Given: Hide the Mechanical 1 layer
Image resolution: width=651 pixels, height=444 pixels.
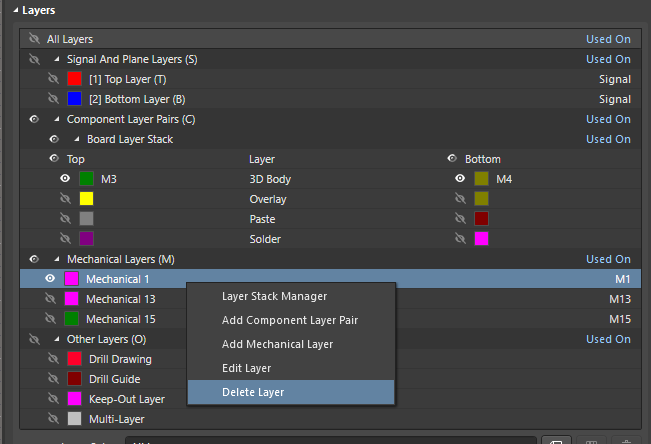Looking at the screenshot, I should pyautogui.click(x=50, y=279).
